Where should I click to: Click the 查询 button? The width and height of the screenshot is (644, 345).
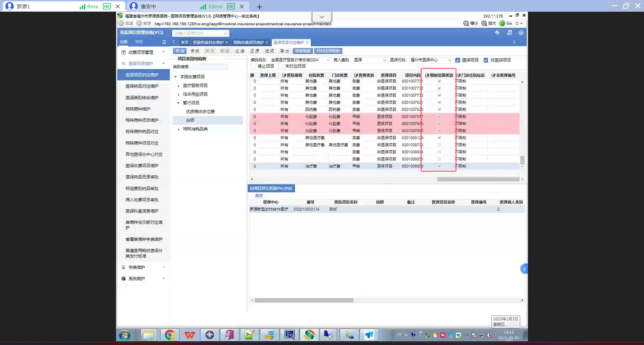[x=180, y=51]
